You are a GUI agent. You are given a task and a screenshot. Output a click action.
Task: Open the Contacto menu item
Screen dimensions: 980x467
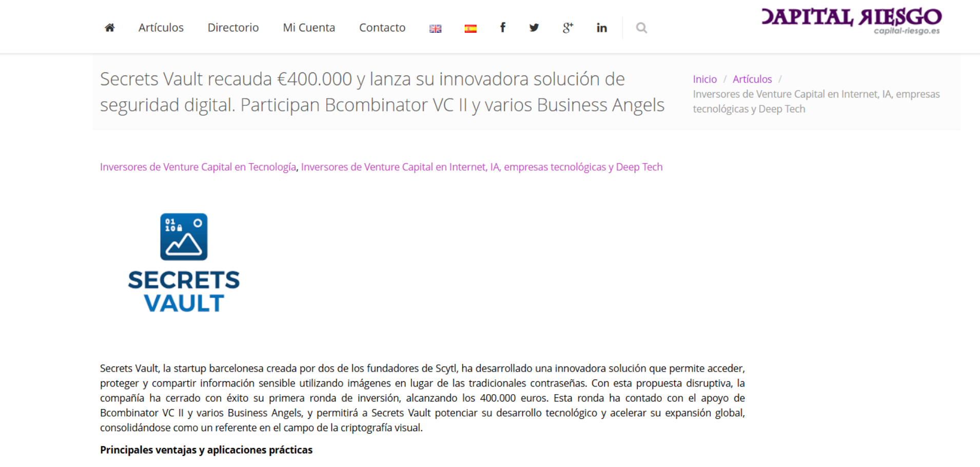(x=382, y=28)
